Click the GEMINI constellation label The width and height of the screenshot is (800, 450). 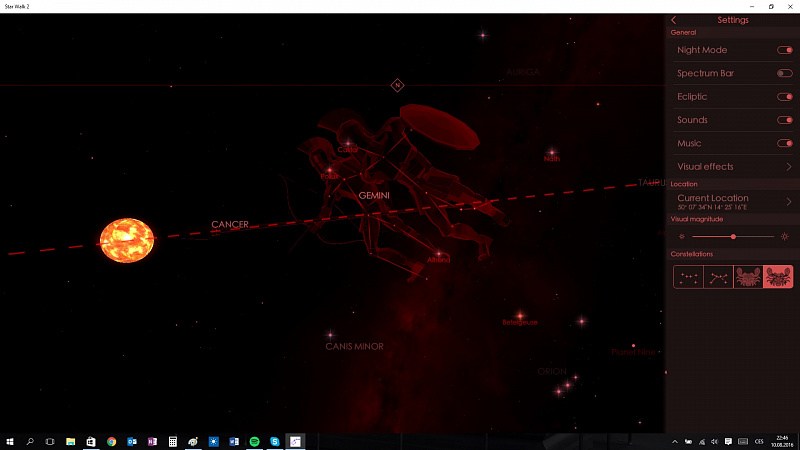pyautogui.click(x=374, y=195)
